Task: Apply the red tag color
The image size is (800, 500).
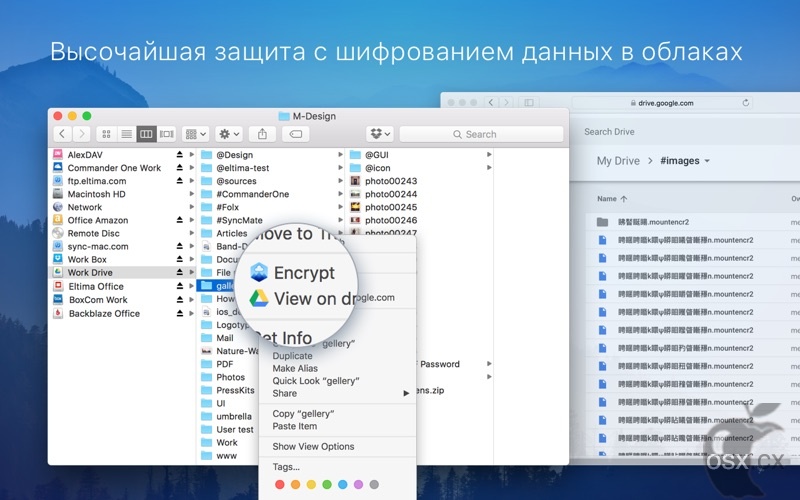Action: 280,484
